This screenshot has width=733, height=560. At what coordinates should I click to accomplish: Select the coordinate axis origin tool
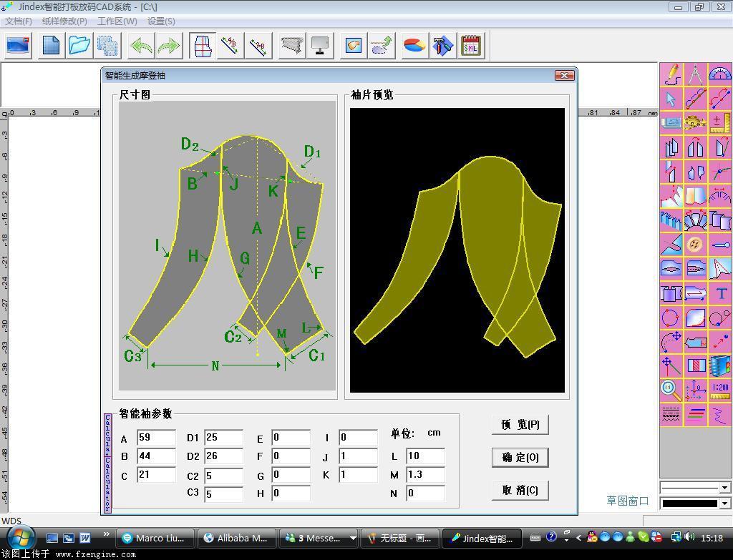tap(696, 390)
